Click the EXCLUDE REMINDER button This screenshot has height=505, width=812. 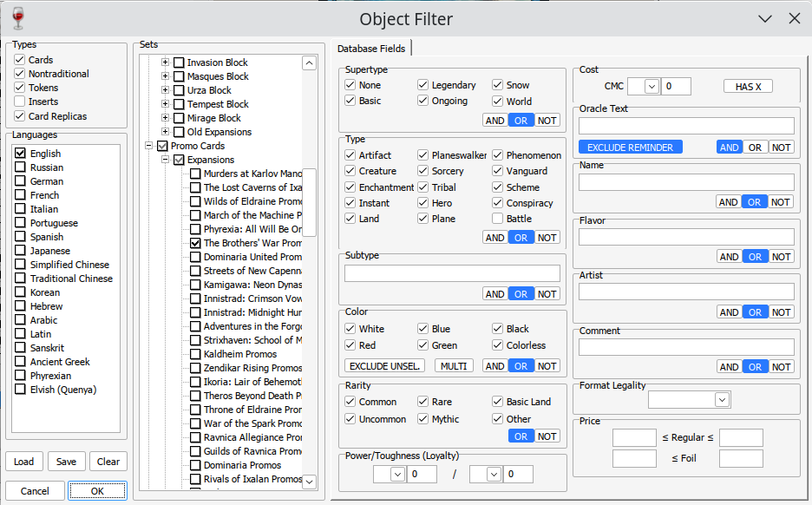(x=631, y=148)
